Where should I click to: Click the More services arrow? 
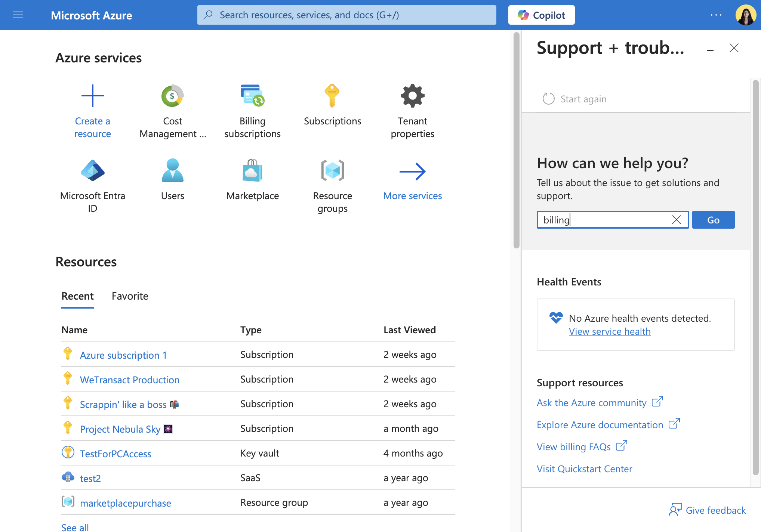point(412,171)
